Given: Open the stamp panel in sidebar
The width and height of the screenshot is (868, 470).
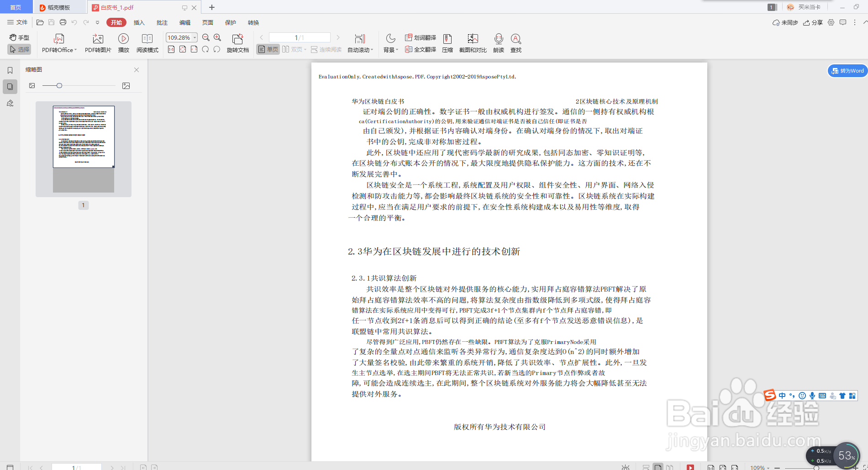Looking at the screenshot, I should tap(10, 103).
